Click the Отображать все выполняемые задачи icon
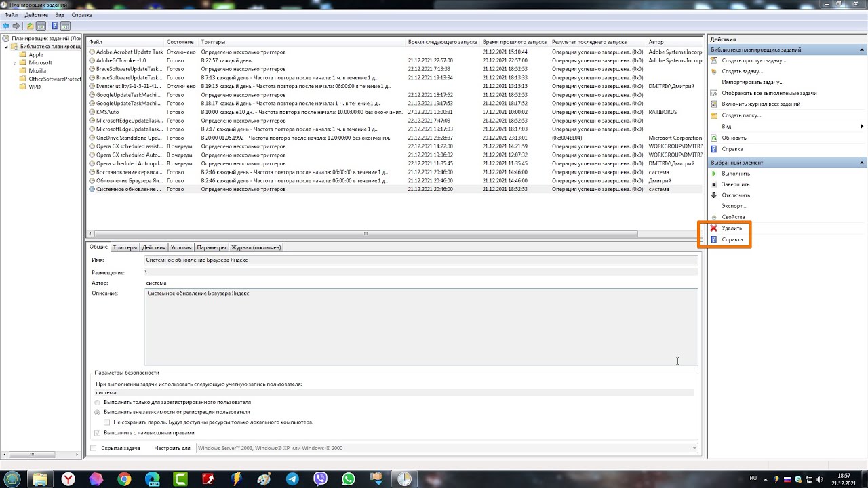 [714, 93]
